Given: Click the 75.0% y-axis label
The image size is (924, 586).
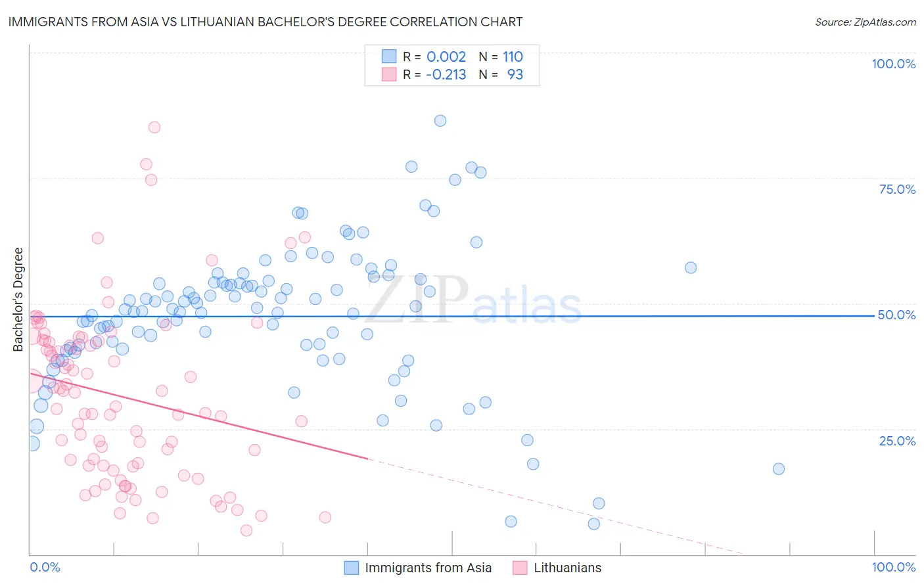Looking at the screenshot, I should coord(897,189).
